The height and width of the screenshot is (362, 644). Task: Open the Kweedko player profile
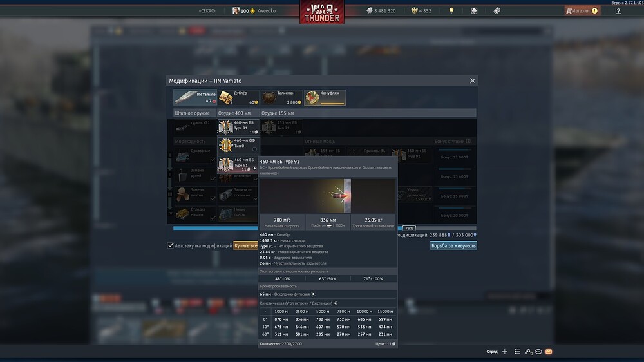point(254,11)
